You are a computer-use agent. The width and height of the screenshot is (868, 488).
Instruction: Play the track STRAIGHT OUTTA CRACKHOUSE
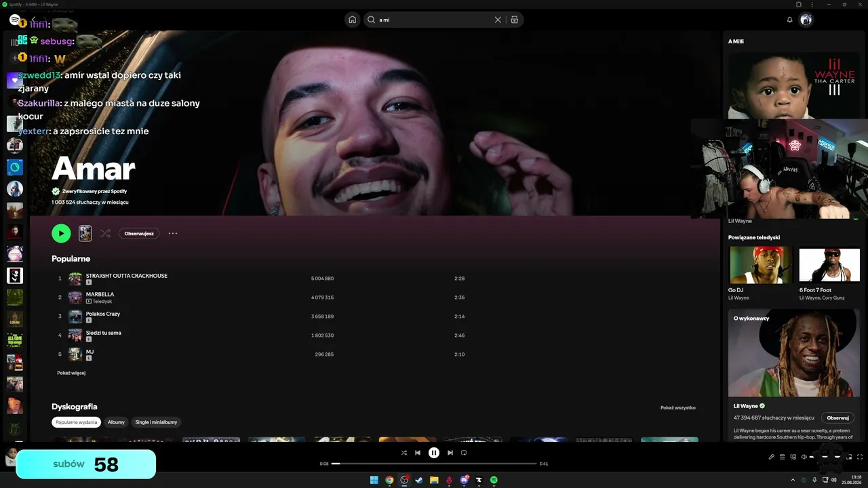[127, 276]
